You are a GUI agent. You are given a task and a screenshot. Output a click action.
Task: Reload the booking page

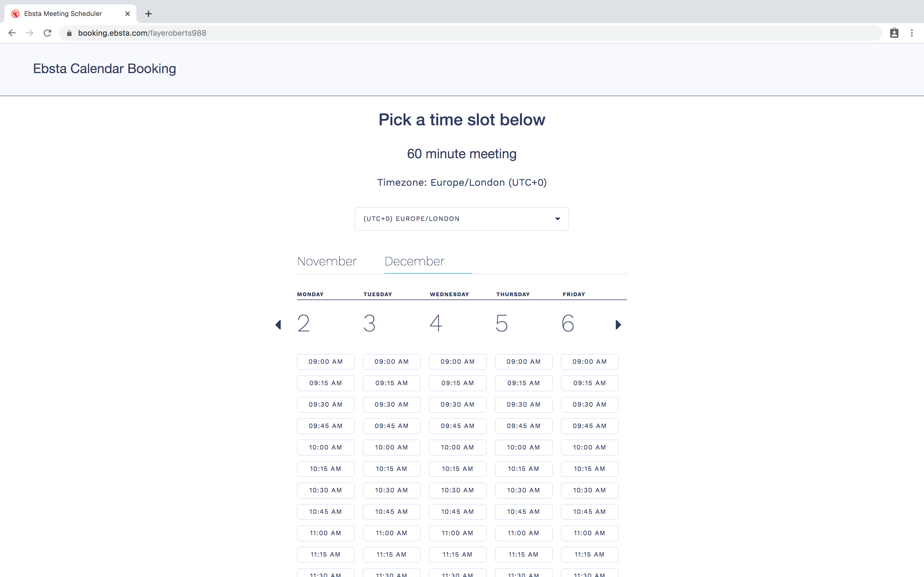click(47, 33)
